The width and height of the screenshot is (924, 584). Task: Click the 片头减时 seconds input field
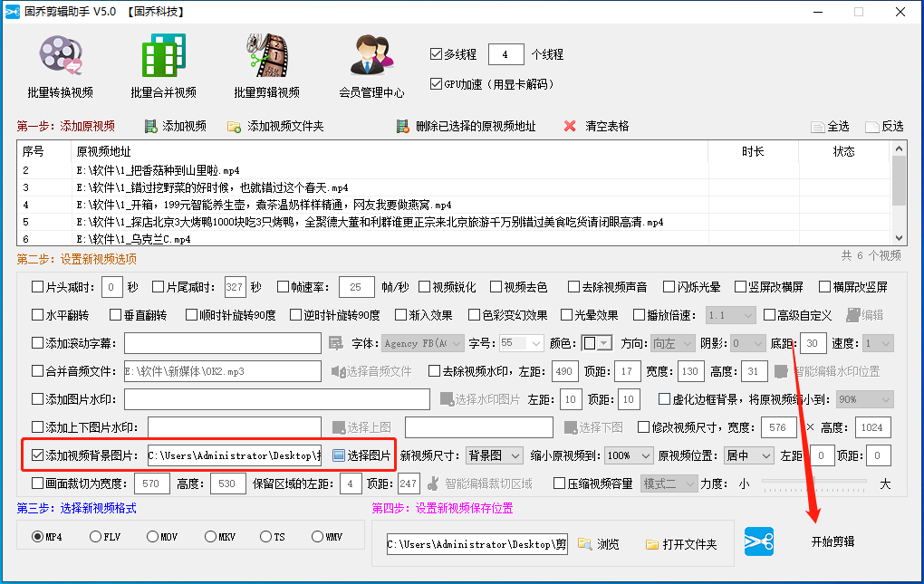point(112,288)
